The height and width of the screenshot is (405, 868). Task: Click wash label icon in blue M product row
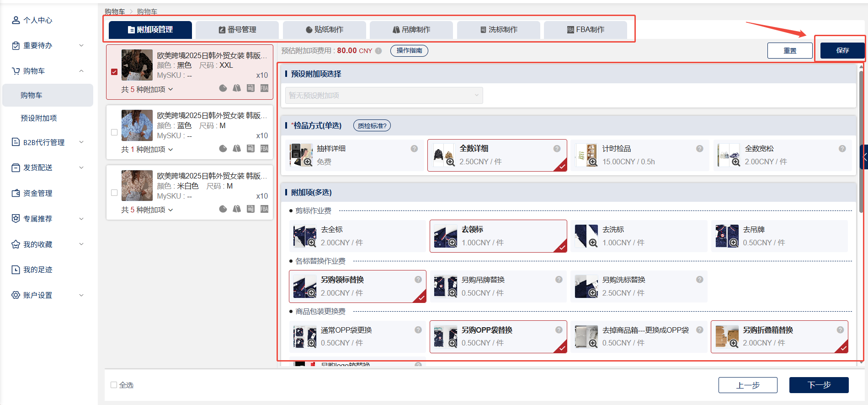click(x=250, y=148)
